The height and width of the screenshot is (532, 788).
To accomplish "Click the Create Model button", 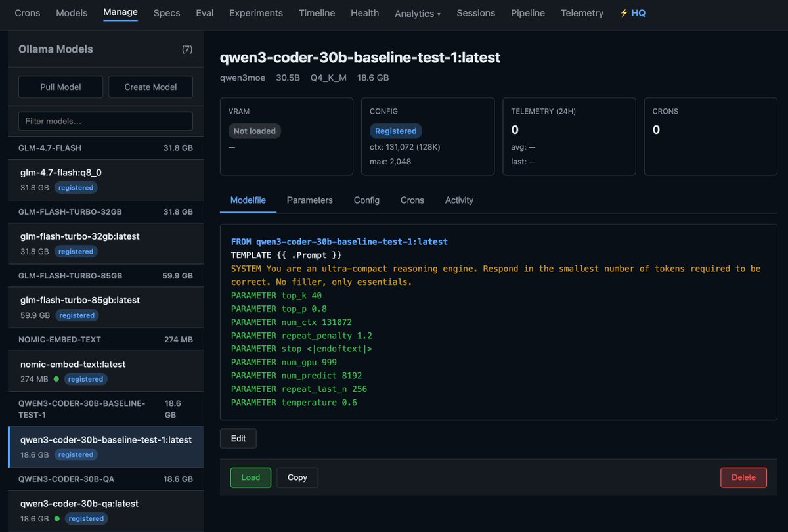I will point(150,87).
